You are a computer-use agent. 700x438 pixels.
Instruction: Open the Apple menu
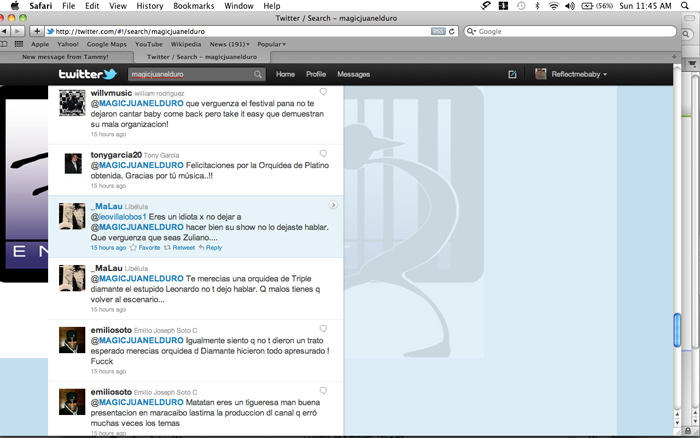(x=15, y=6)
